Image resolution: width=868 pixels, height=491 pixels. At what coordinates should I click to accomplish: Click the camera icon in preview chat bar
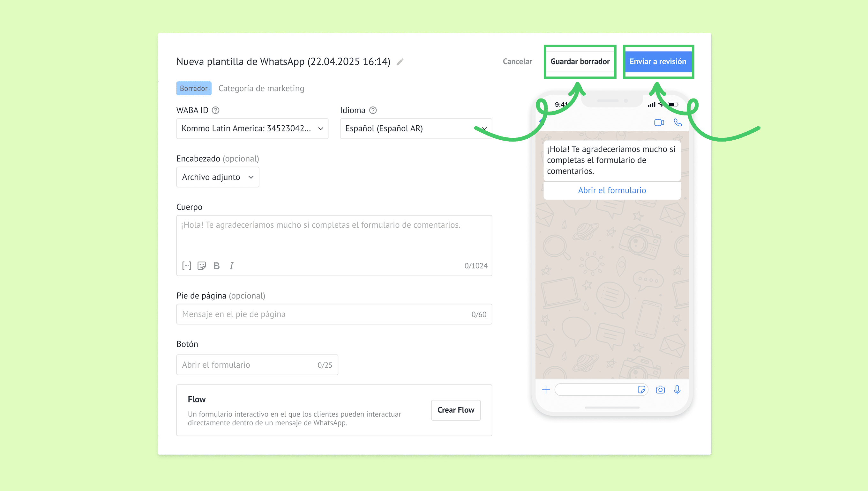(x=660, y=390)
